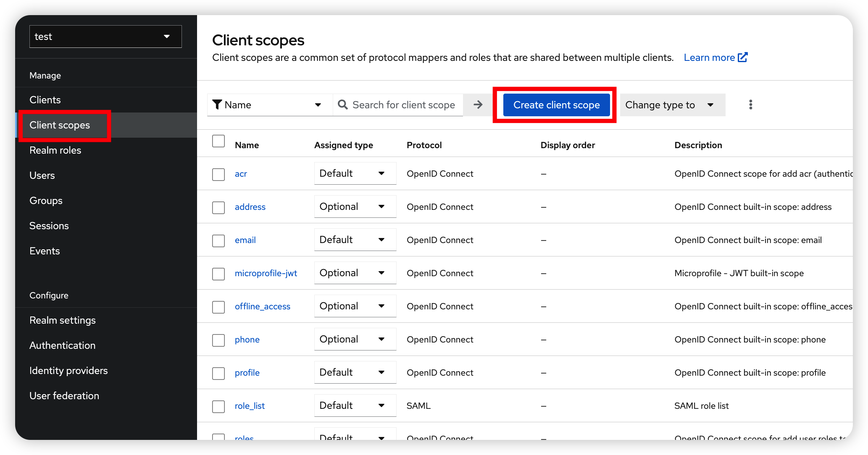Open the Change type to dropdown
Viewport: 868px width, 455px height.
(672, 105)
